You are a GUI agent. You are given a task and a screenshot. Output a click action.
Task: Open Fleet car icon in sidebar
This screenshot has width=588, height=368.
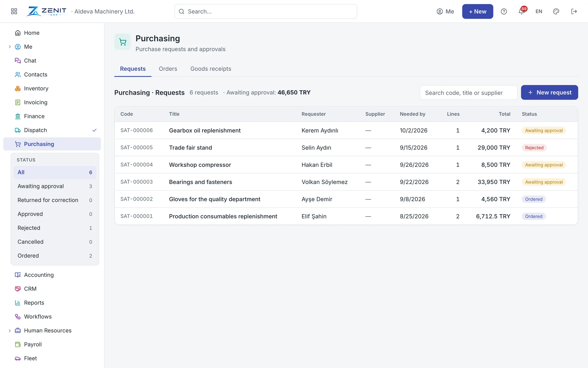tap(18, 358)
